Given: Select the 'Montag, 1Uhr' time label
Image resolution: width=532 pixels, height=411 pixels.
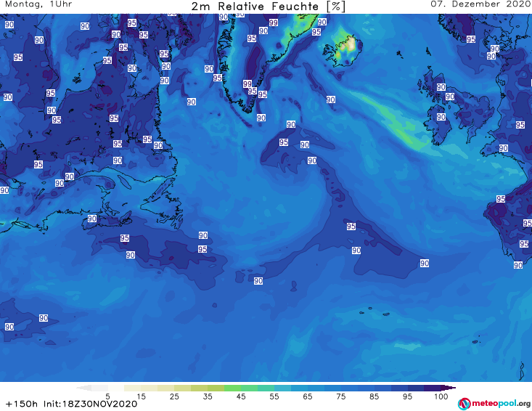Looking at the screenshot, I should (38, 4).
